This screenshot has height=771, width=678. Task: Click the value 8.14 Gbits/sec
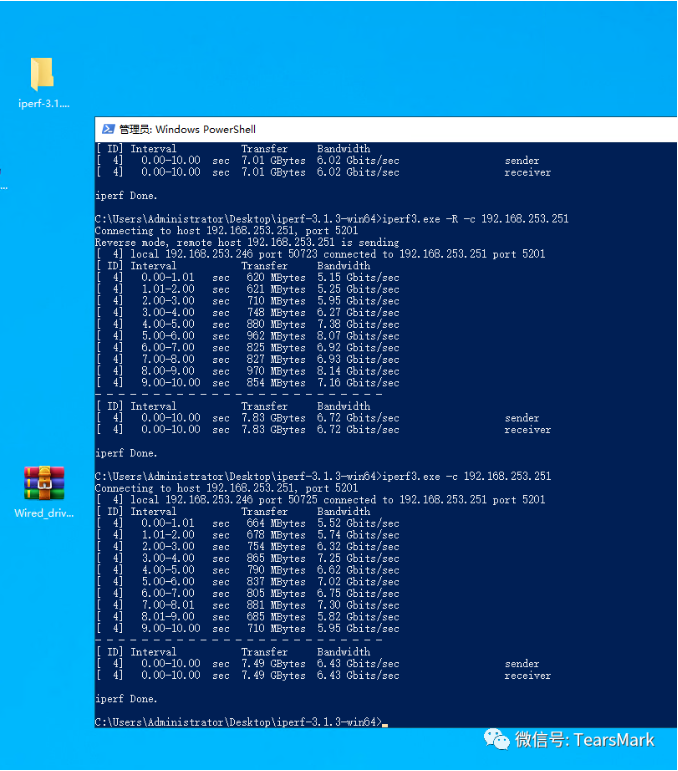point(358,371)
